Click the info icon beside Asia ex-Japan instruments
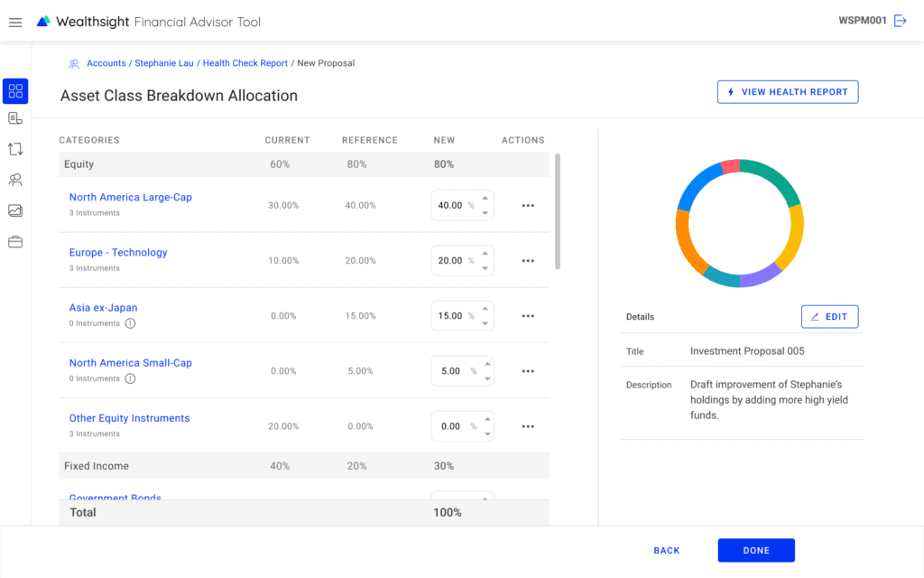The height and width of the screenshot is (578, 924). click(x=130, y=323)
